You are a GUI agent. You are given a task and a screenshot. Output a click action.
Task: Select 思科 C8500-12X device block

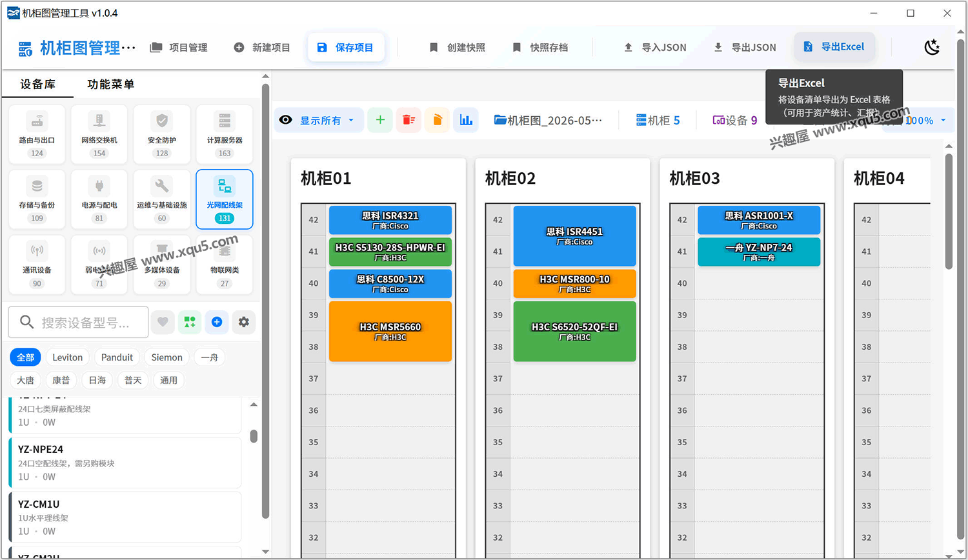(x=390, y=283)
